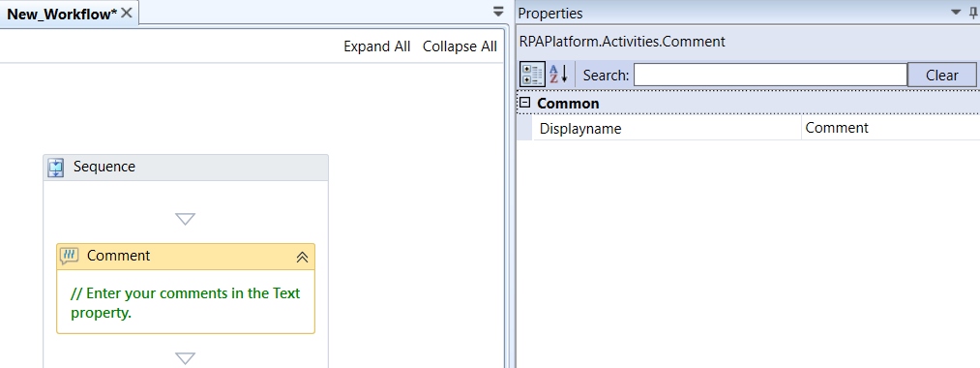Select the Sequence activity icon
The width and height of the screenshot is (980, 368).
56,168
